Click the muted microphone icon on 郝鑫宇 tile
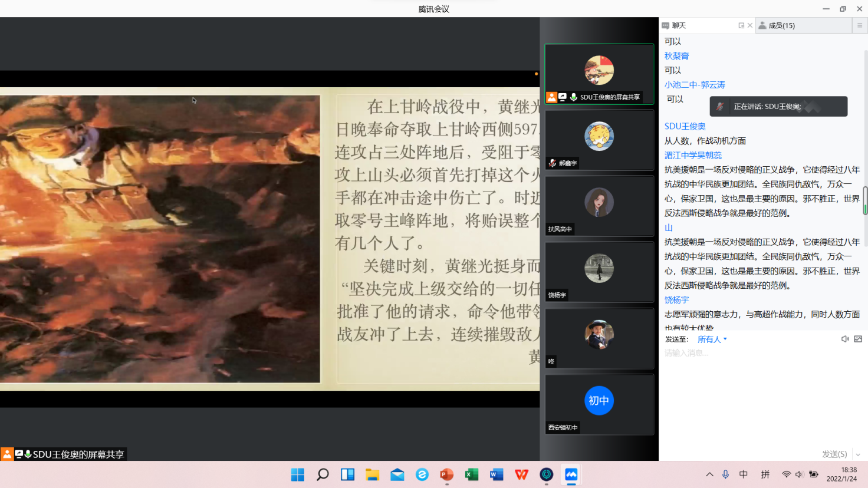 [x=553, y=163]
